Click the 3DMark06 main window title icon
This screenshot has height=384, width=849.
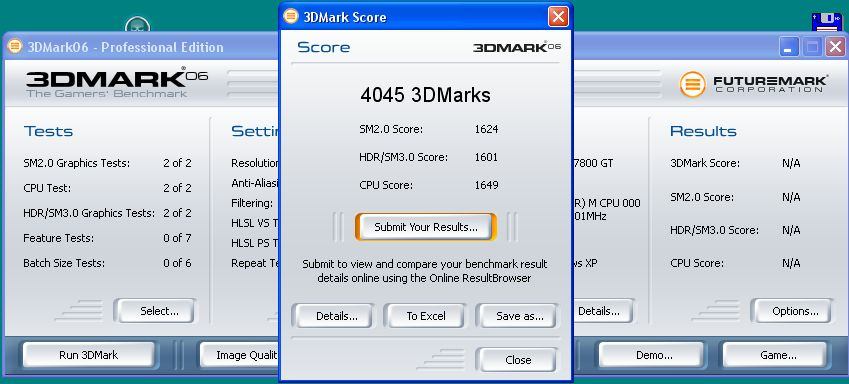(x=14, y=47)
